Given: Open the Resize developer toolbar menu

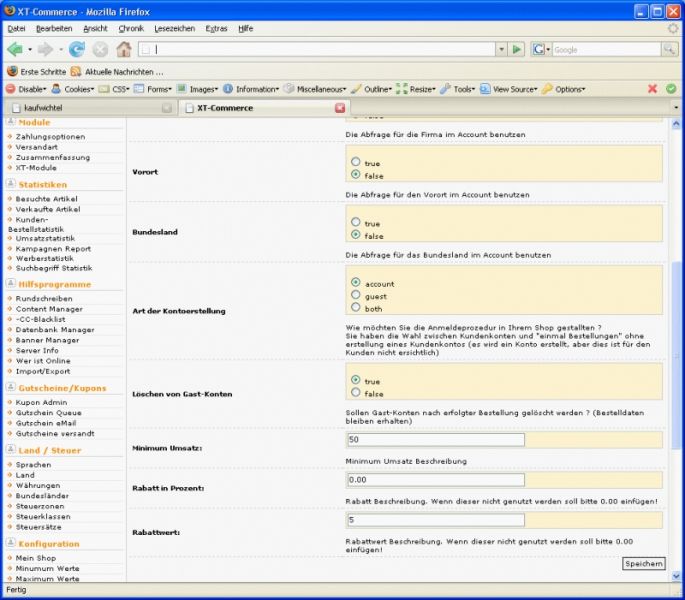Looking at the screenshot, I should pos(416,89).
